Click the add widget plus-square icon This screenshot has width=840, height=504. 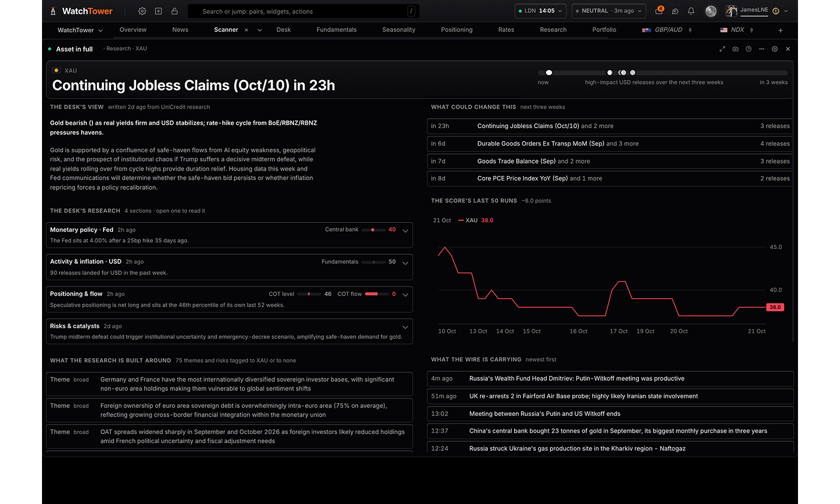(158, 11)
